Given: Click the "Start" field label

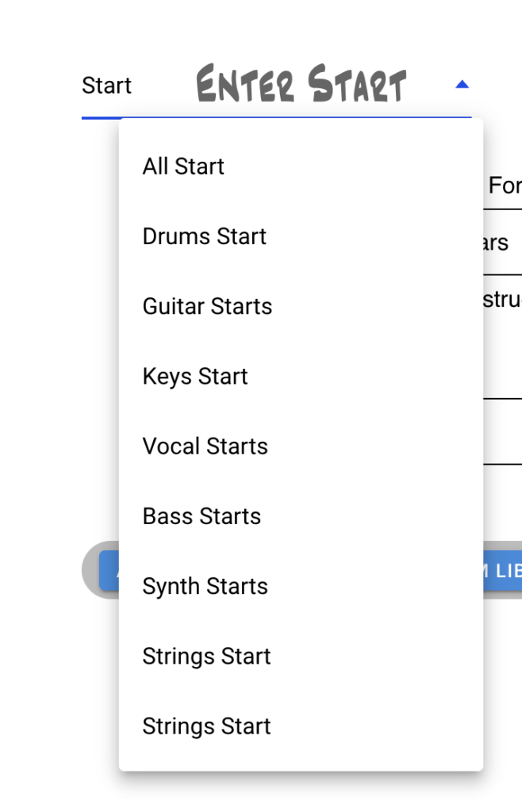Looking at the screenshot, I should (x=106, y=86).
